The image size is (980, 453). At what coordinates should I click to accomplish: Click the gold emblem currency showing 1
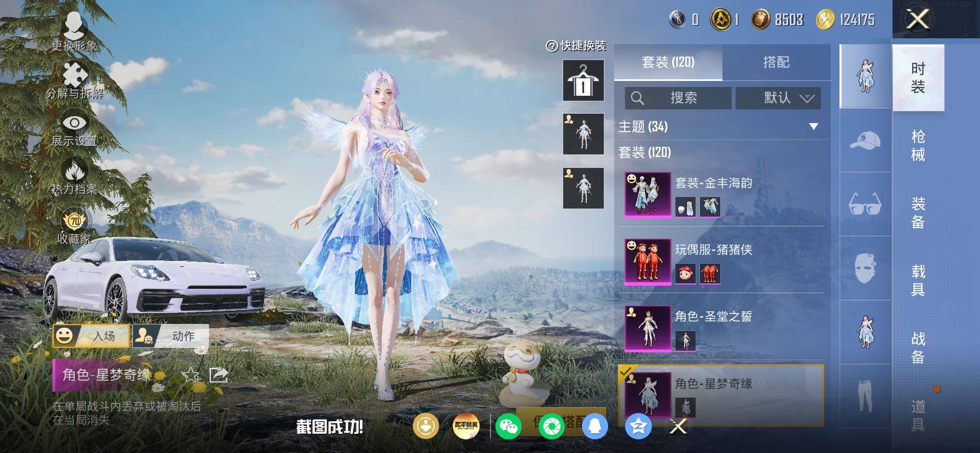[725, 20]
